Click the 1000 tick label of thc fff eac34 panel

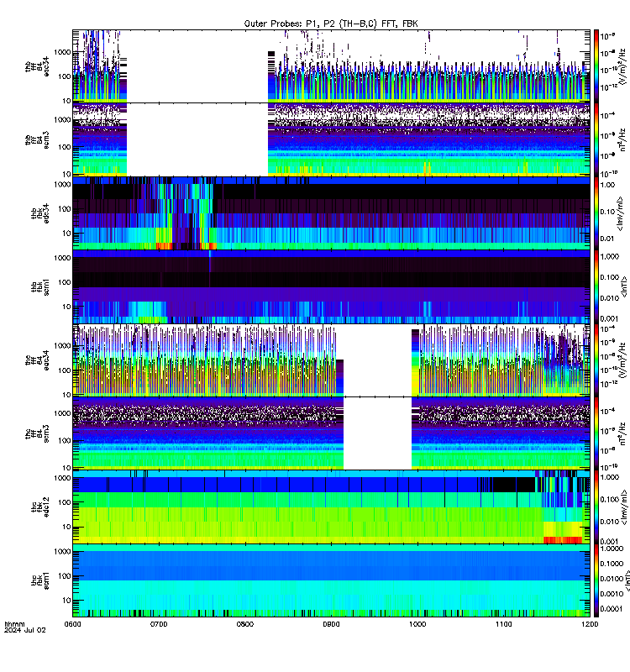[62, 345]
